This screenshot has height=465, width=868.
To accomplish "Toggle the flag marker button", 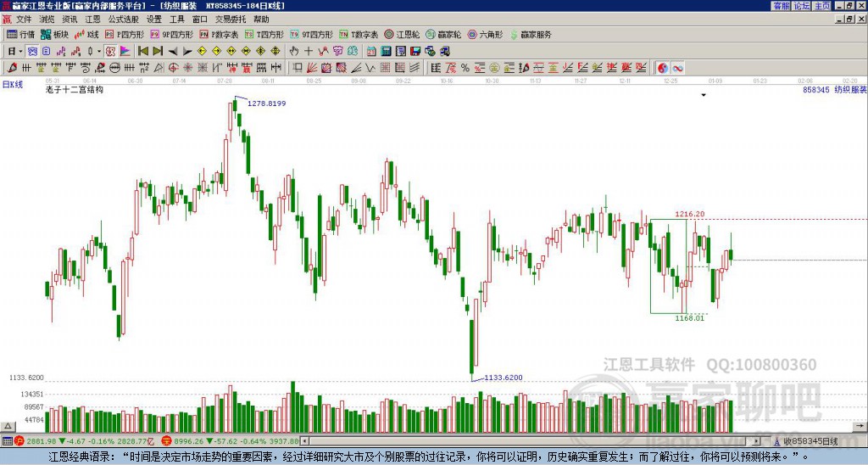I will tap(125, 51).
